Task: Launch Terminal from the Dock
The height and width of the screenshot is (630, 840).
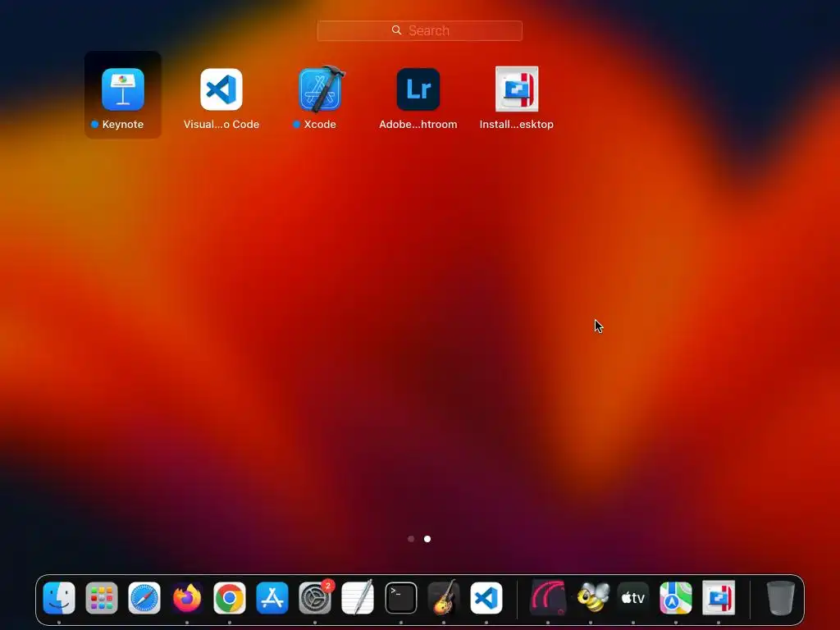Action: click(400, 598)
